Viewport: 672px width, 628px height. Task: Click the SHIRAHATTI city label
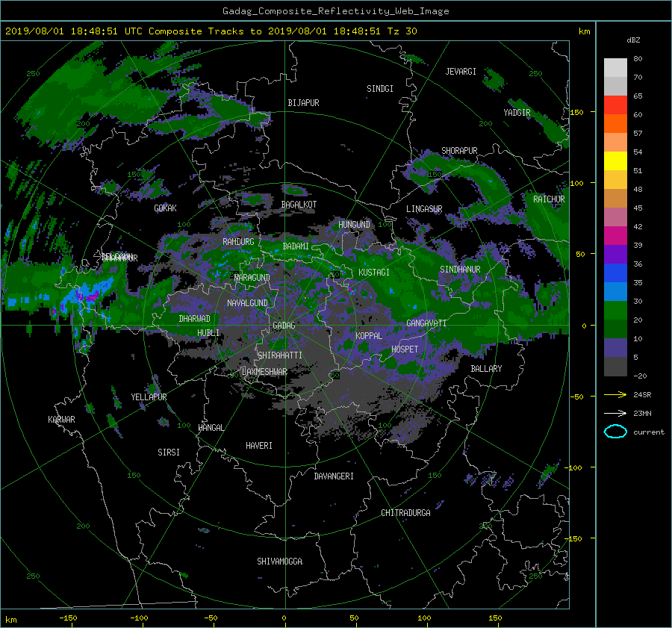(x=280, y=355)
